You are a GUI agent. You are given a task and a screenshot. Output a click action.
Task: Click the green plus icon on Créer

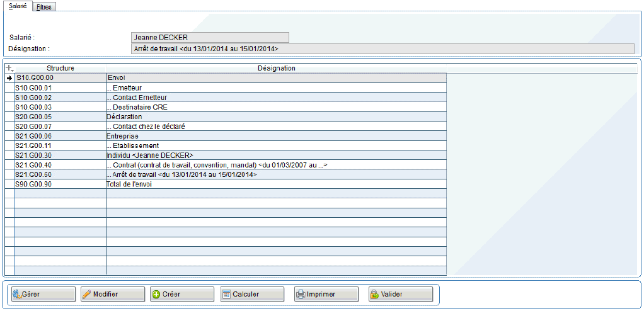(x=156, y=294)
